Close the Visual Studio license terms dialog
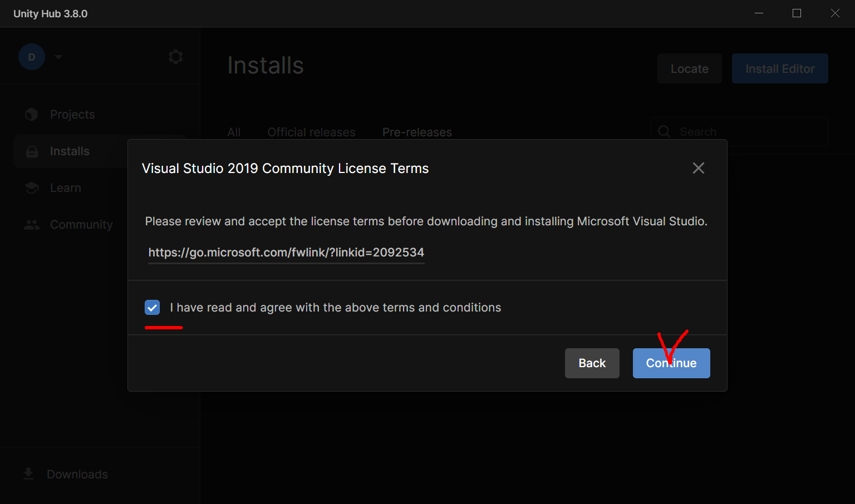Viewport: 855px width, 504px height. click(699, 168)
